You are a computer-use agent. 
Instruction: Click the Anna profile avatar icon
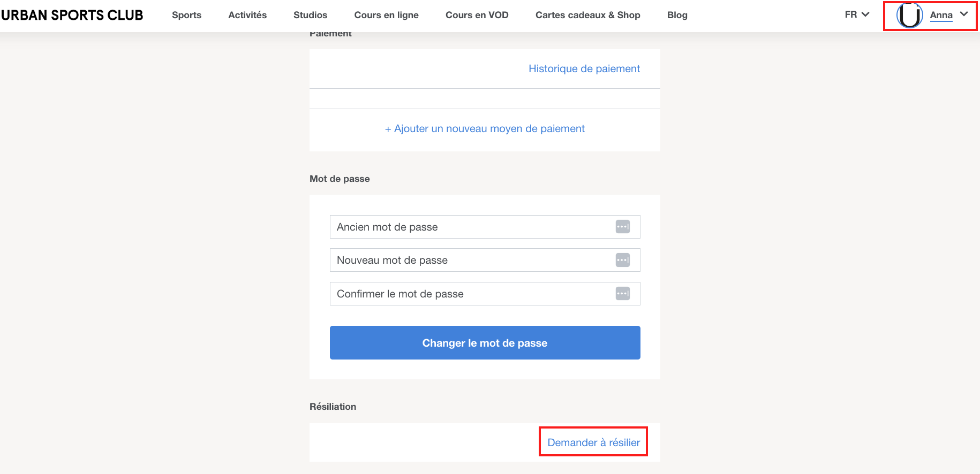pos(909,15)
